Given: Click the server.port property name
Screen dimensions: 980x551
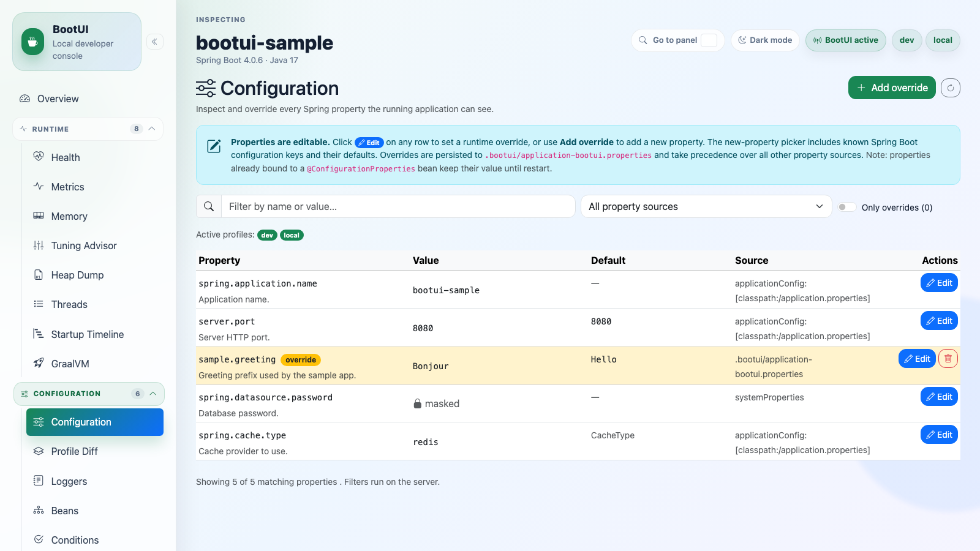Looking at the screenshot, I should (x=227, y=321).
